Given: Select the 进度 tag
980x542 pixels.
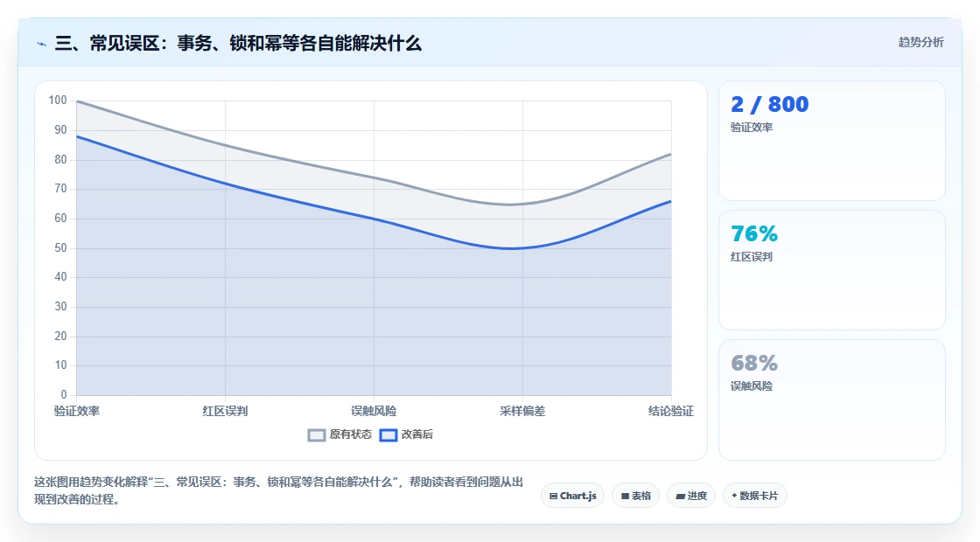Looking at the screenshot, I should point(691,496).
